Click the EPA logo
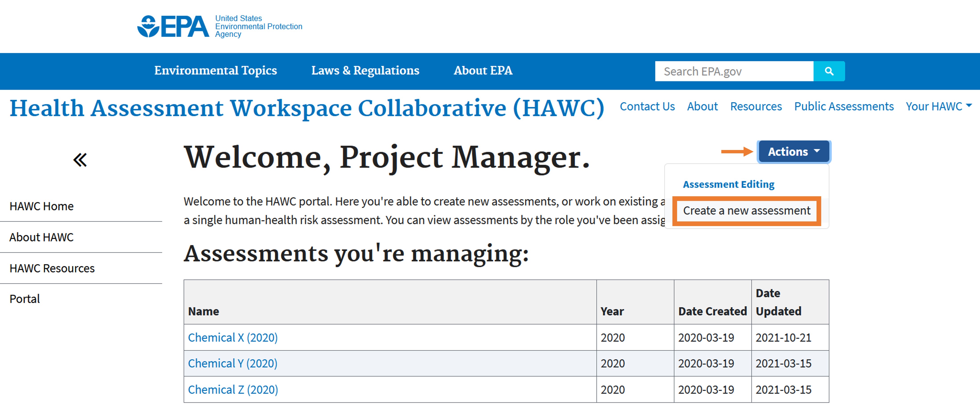 pos(173,26)
